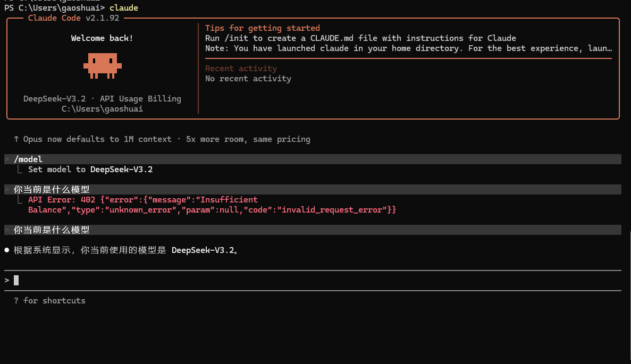Click the '? for shortcuts' hint
The width and height of the screenshot is (631, 364).
click(49, 301)
